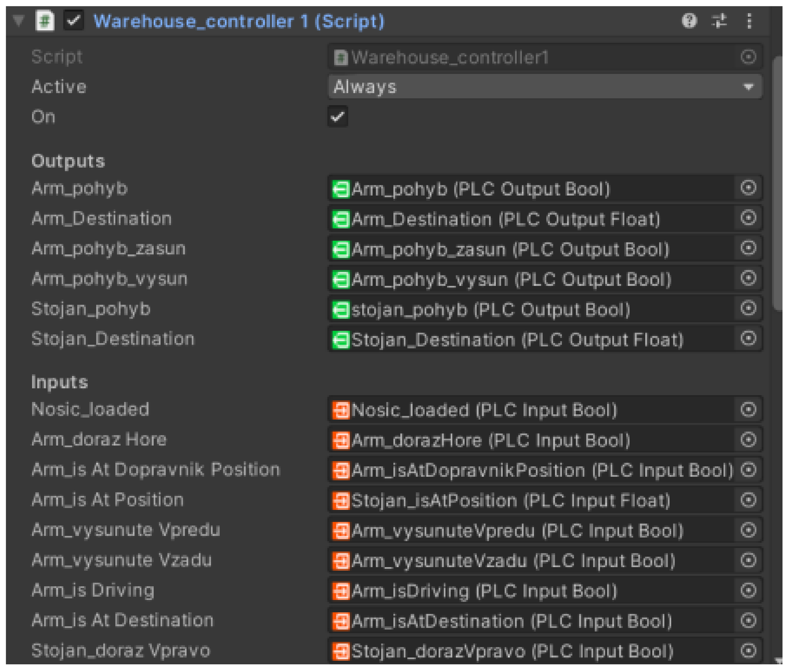Open the Active dropdown set to Always
Screen dimensions: 789x672
(545, 87)
